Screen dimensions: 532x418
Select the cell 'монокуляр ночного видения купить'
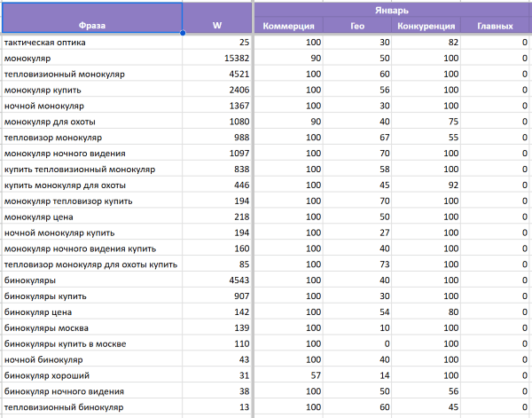(92, 248)
